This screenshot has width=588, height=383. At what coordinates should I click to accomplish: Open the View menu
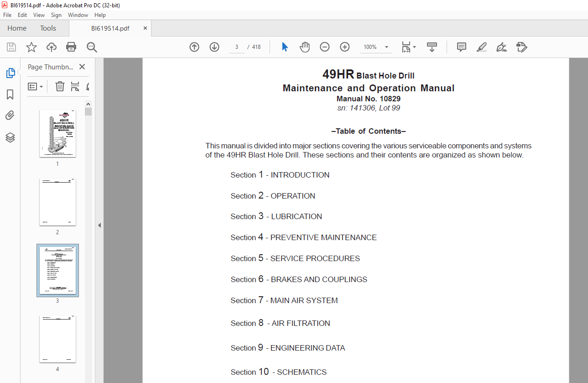[x=39, y=15]
